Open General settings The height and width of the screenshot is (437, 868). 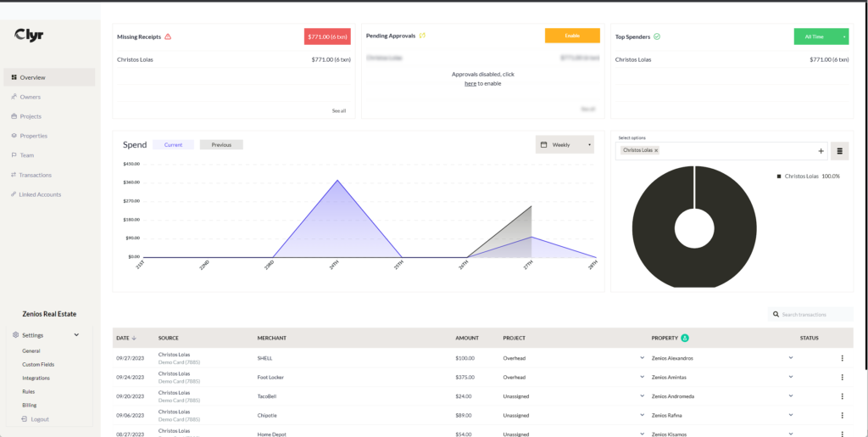pyautogui.click(x=31, y=350)
